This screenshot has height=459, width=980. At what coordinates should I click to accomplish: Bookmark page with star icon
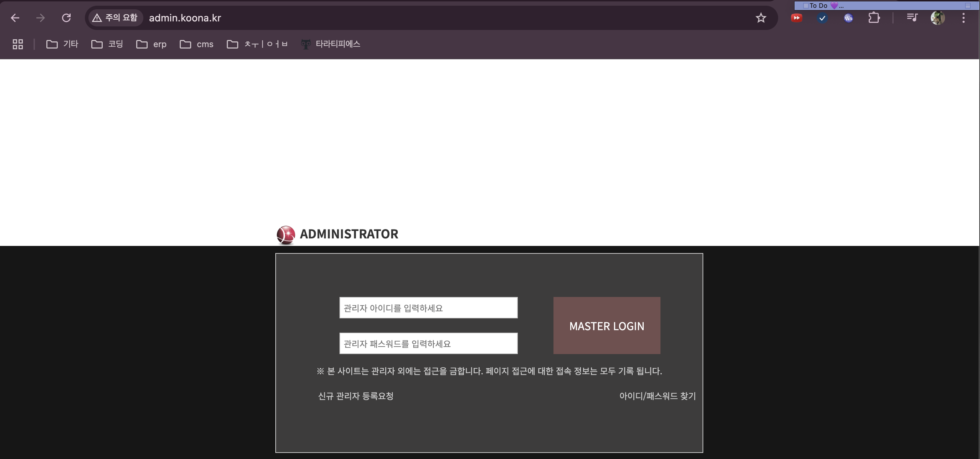(760, 18)
